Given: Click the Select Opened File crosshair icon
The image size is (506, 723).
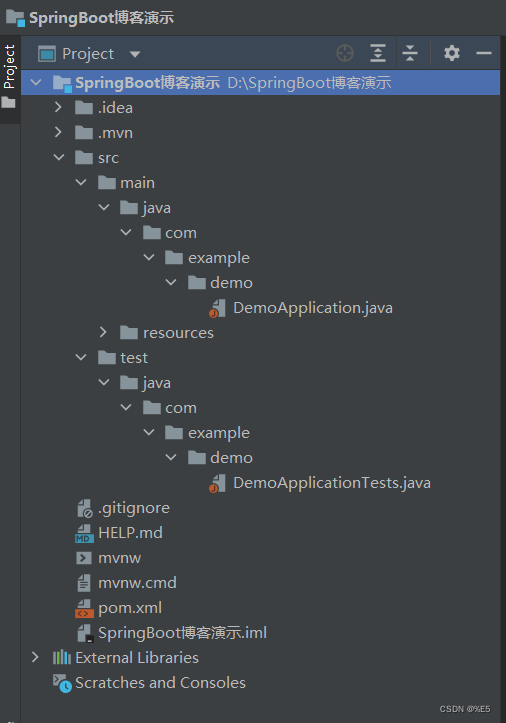Looking at the screenshot, I should click(x=345, y=53).
